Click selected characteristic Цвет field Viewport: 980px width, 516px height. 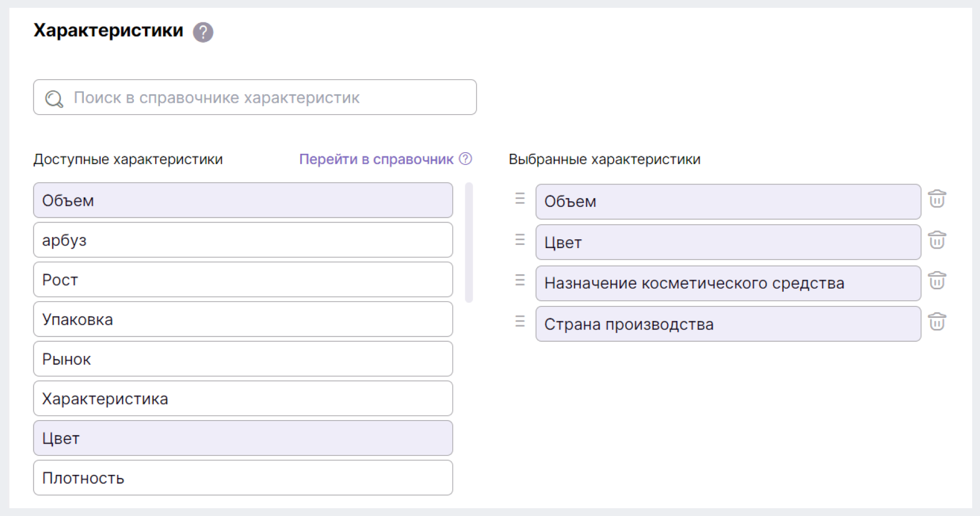coord(728,242)
